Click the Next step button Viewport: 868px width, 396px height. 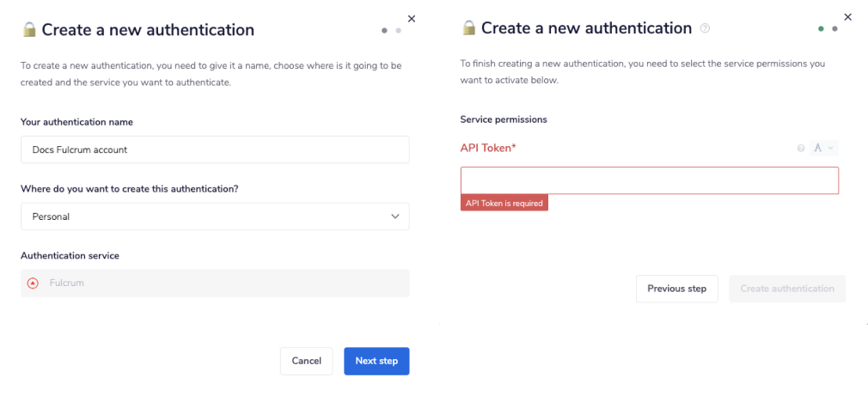coord(376,361)
